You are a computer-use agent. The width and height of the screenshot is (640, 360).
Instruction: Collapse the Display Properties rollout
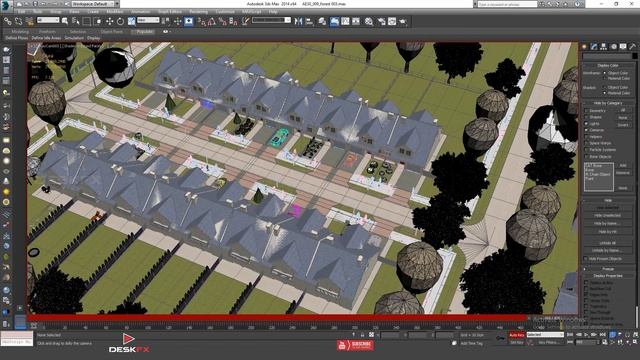click(608, 276)
